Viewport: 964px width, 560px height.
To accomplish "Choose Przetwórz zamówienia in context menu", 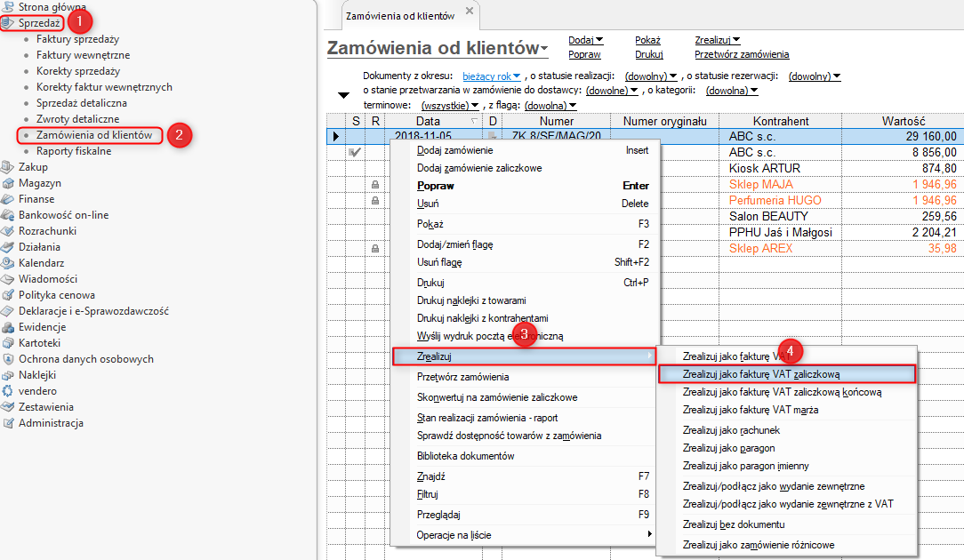I will [526, 377].
